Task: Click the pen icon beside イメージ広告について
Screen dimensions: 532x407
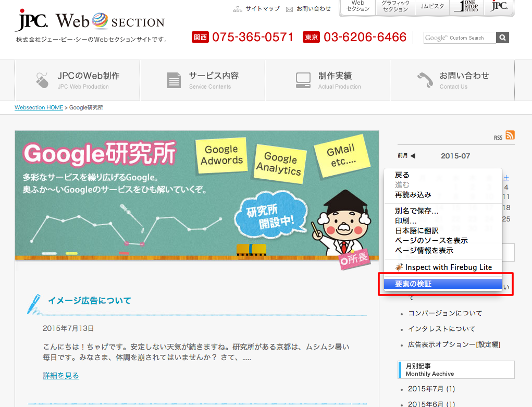Action: pyautogui.click(x=34, y=304)
